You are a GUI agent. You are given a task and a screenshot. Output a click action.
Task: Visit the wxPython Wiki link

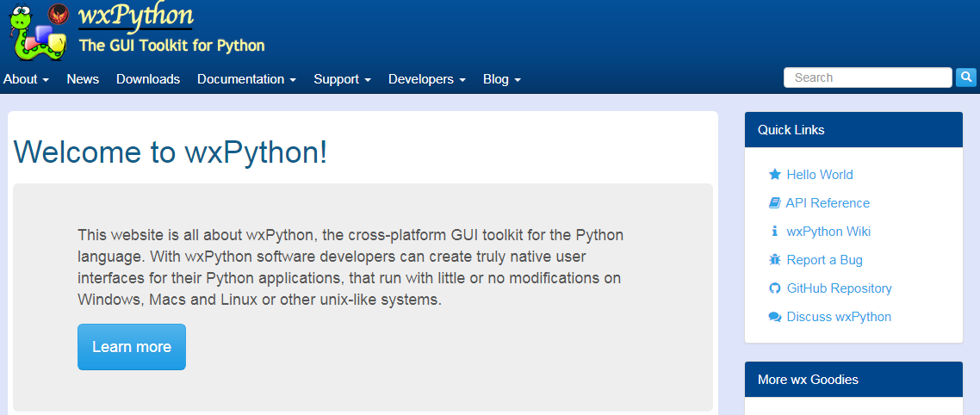tap(828, 232)
